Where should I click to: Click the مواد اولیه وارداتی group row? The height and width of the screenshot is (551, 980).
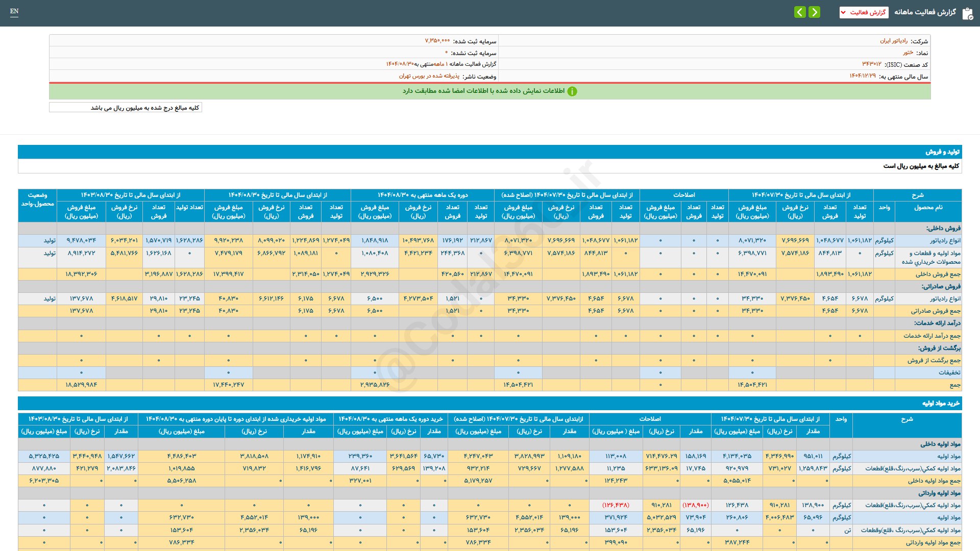[x=939, y=493]
